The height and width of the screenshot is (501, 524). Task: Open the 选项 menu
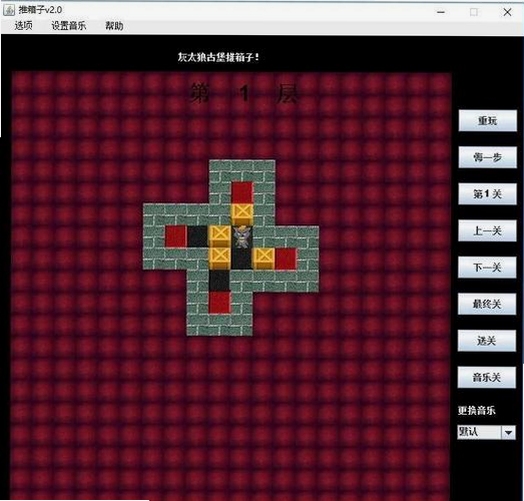tap(23, 26)
